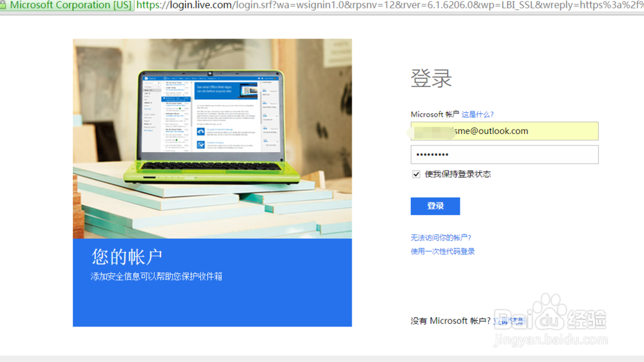Click the Microsoft Corporation [US] certificate badge
The height and width of the screenshot is (362, 644).
coord(66,5)
